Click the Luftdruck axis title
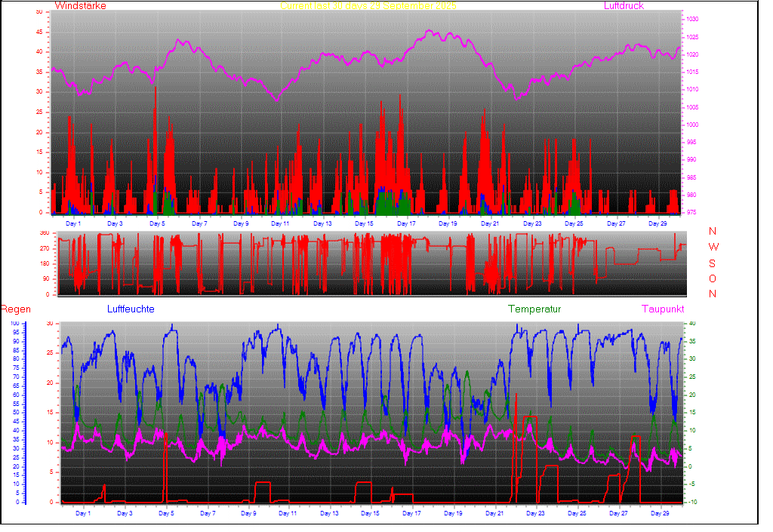 point(624,6)
